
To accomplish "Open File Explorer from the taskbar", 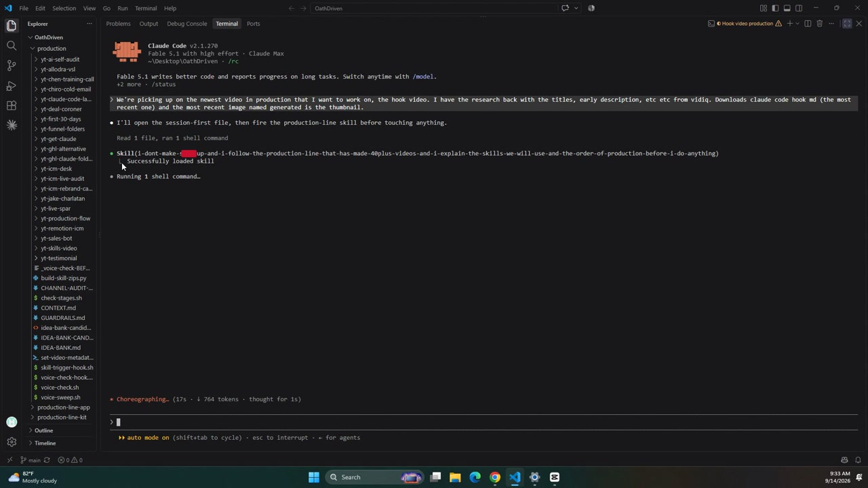I will [455, 477].
